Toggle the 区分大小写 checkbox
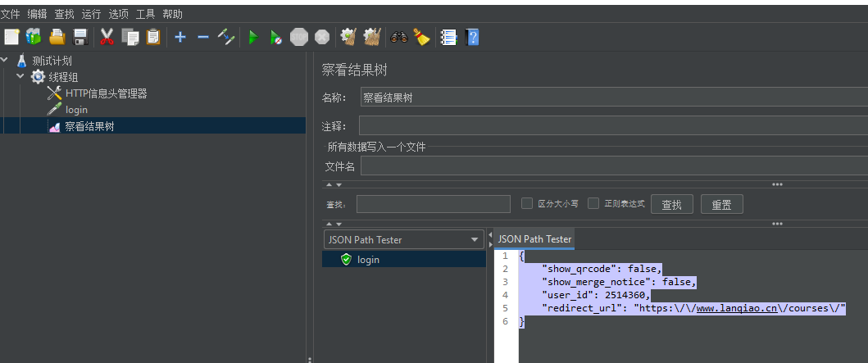 tap(527, 203)
